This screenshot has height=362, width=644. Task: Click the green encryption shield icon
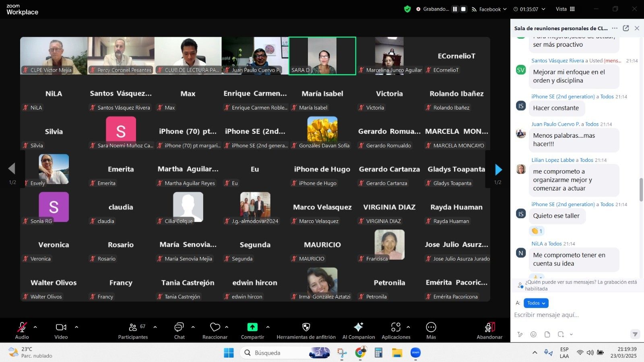[407, 9]
